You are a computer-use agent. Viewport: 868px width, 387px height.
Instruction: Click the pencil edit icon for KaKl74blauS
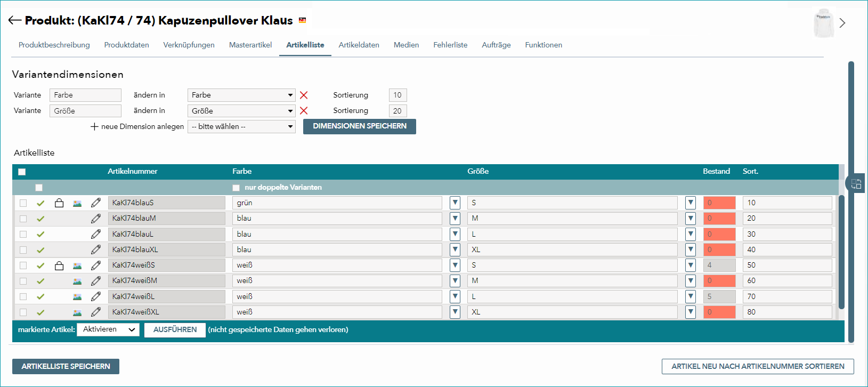[x=96, y=203]
